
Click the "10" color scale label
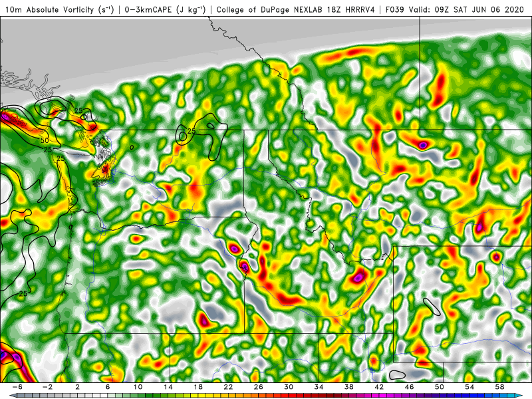pyautogui.click(x=138, y=387)
